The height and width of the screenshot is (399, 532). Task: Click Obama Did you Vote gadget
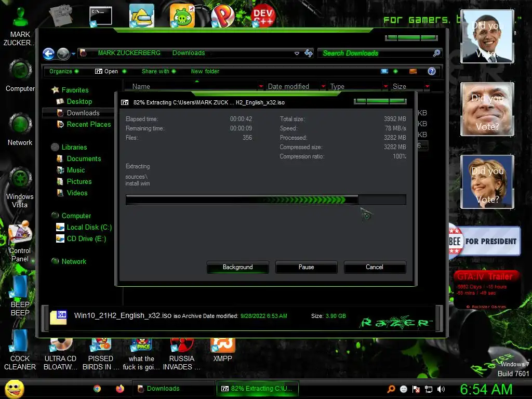click(x=487, y=36)
